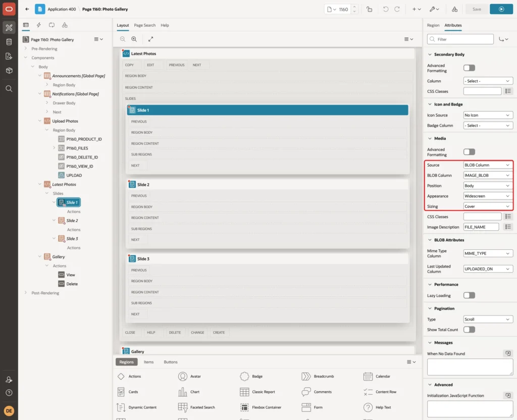
Task: Expand the layout to full screen
Action: click(x=150, y=39)
